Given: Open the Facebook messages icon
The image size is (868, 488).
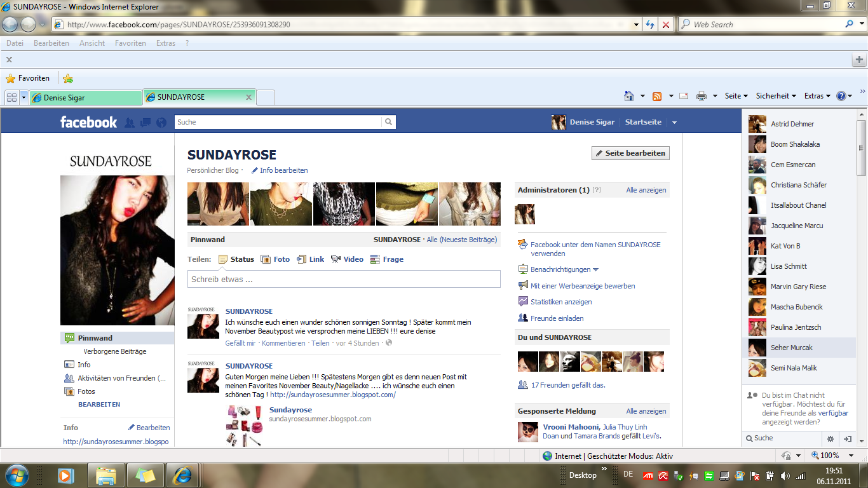Looking at the screenshot, I should point(146,123).
